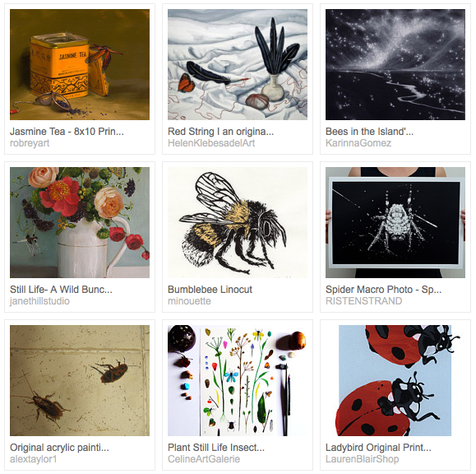This screenshot has width=476, height=474.
Task: Open the Wild Bunch flowers still life image
Action: (80, 222)
